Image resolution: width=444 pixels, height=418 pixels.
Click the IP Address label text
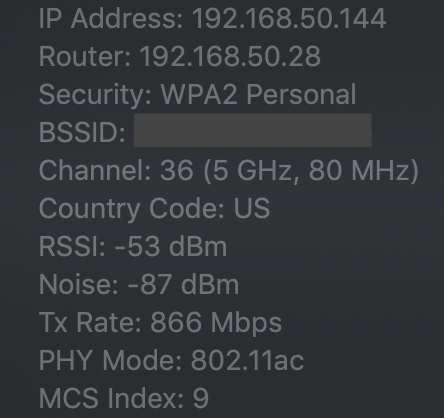[x=111, y=18]
